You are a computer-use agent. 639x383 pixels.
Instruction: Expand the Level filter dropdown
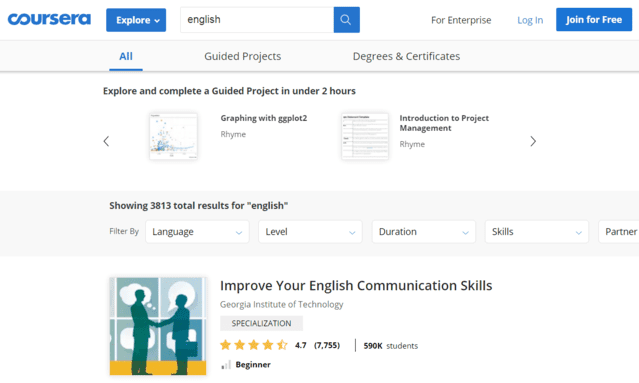coord(310,232)
